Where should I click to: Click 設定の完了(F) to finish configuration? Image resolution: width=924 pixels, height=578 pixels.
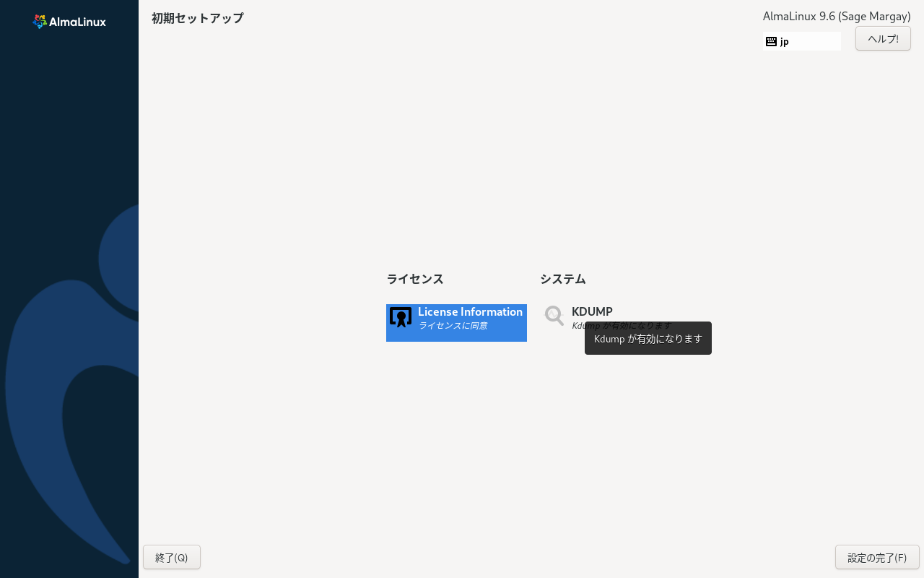[877, 557]
